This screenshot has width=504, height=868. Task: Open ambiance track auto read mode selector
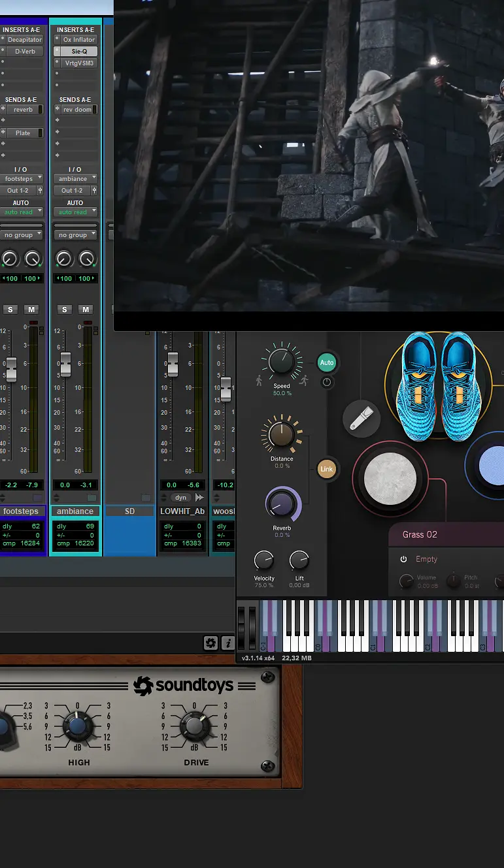pyautogui.click(x=76, y=212)
